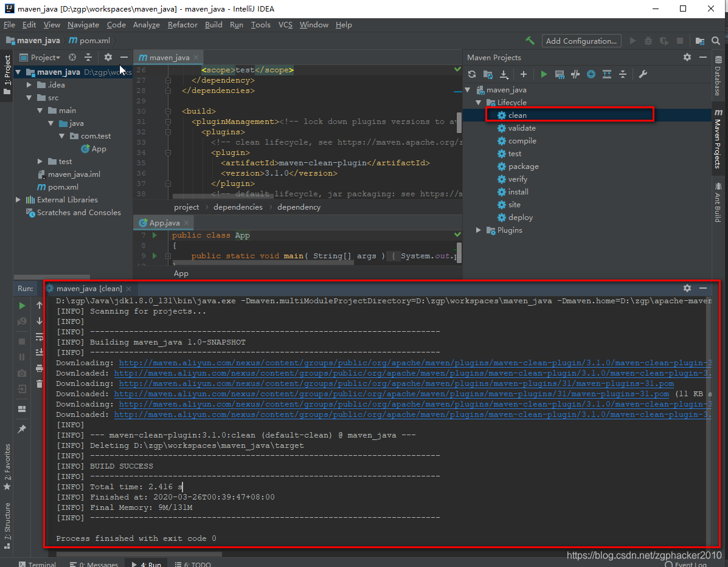Screen dimensions: 728x567
Task: Collapse the main folder
Action: tap(40, 111)
